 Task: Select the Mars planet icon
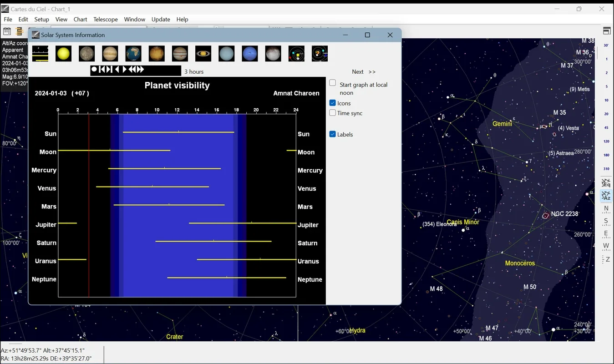(157, 54)
